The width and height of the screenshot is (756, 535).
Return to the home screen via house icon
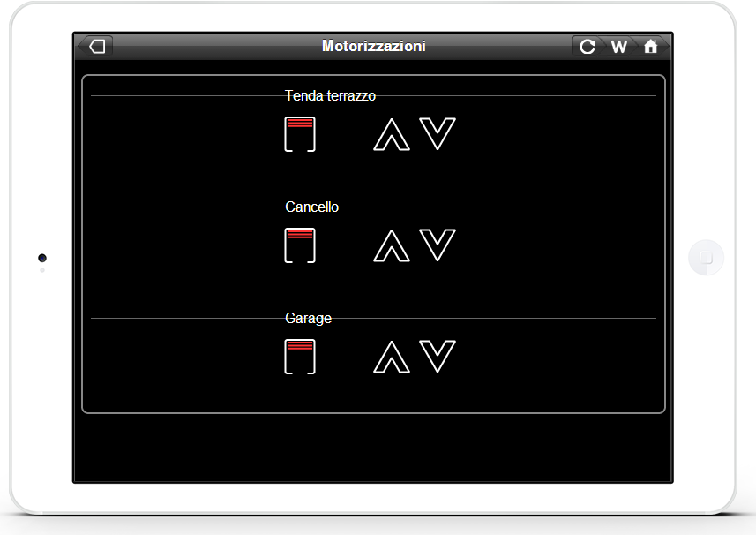(651, 47)
